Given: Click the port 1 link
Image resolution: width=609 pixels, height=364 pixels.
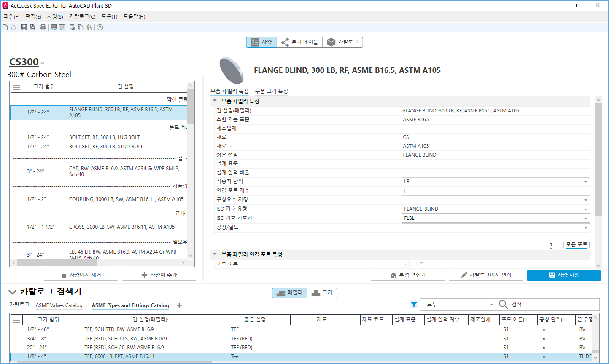Looking at the screenshot, I should pos(551,245).
